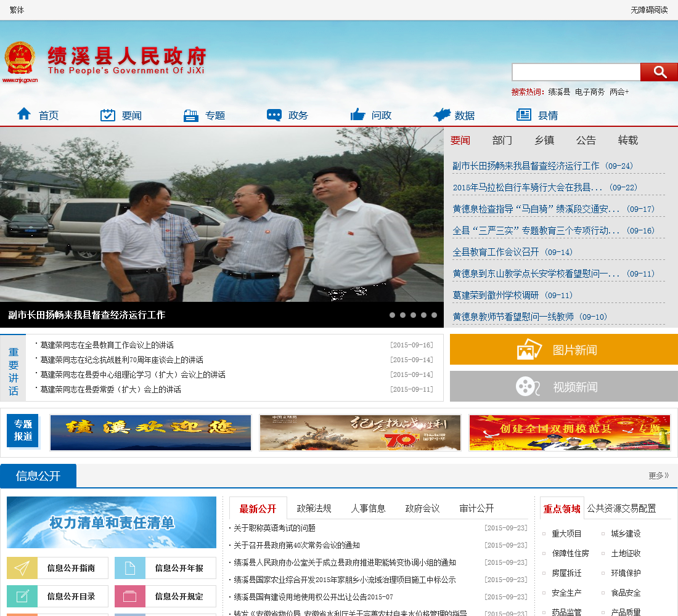This screenshot has width=678, height=616.
Task: Select the 政策法规 tab
Action: tap(314, 508)
